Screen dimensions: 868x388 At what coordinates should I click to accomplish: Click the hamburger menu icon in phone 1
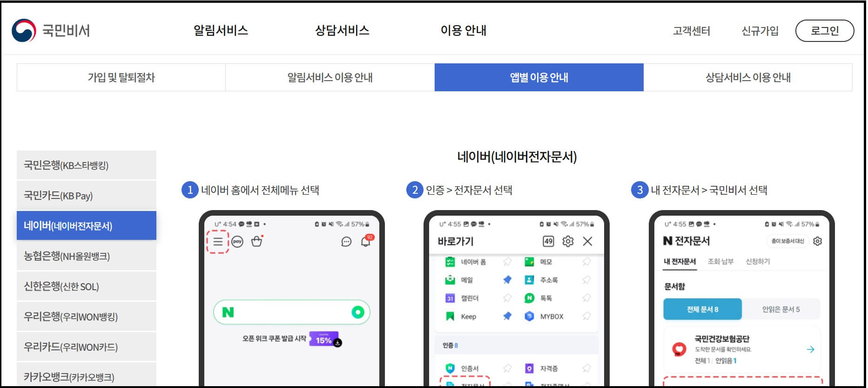pyautogui.click(x=218, y=242)
